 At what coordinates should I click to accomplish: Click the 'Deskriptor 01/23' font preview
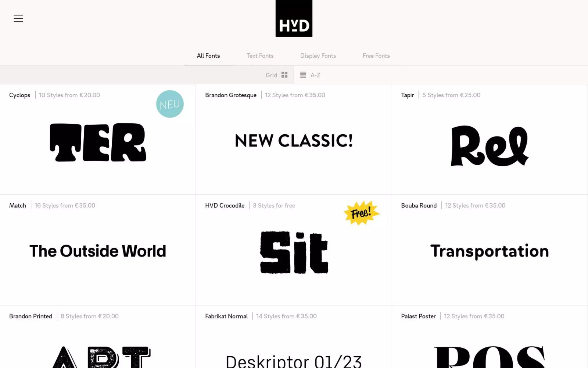pos(294,361)
